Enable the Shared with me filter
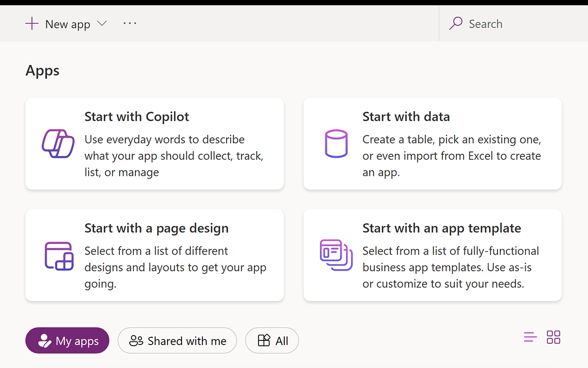The height and width of the screenshot is (368, 588). point(177,340)
